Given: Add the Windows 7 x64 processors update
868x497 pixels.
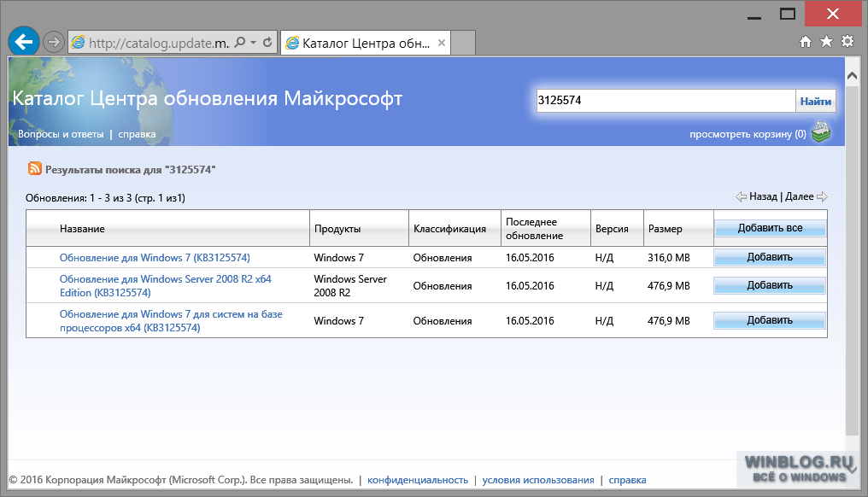Looking at the screenshot, I should pyautogui.click(x=770, y=320).
